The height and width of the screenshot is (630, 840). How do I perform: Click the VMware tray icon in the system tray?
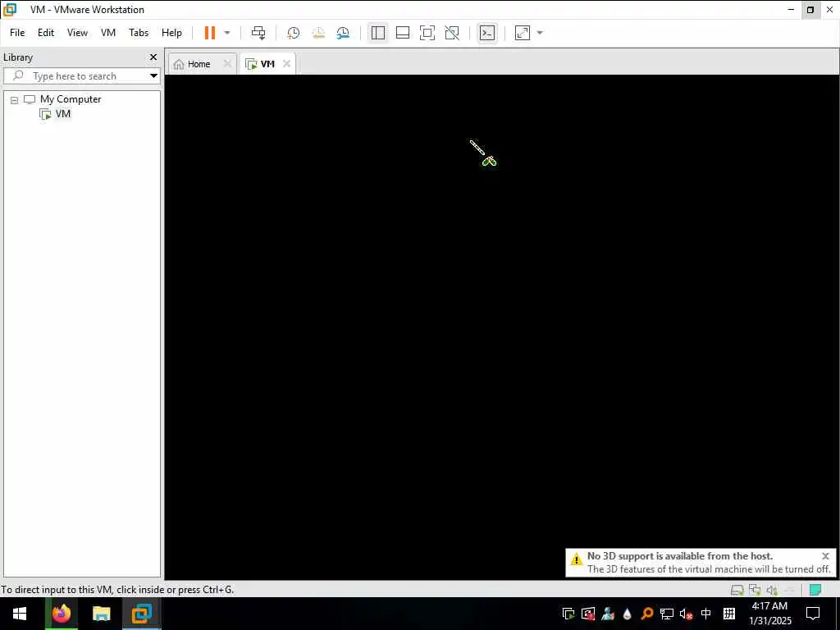pyautogui.click(x=568, y=614)
